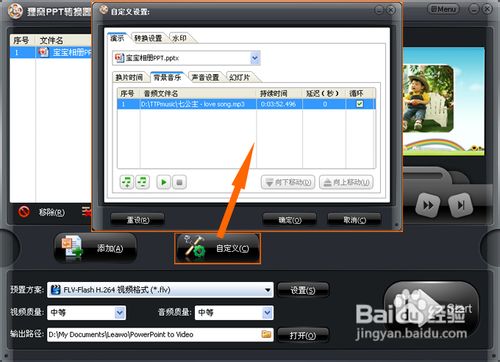Click the slide preview thumbnail

(x=443, y=101)
